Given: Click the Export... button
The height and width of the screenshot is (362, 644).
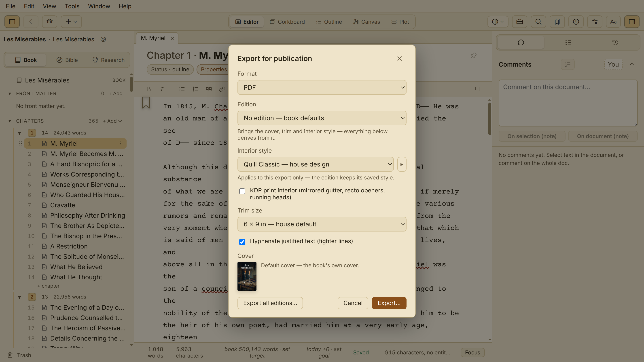Looking at the screenshot, I should click(389, 303).
